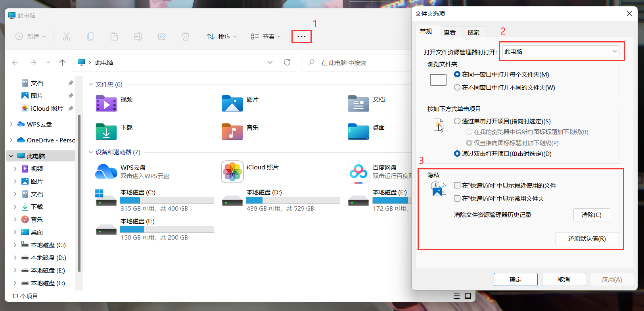This screenshot has width=644, height=311.
Task: Click the 清除(C) button
Action: point(592,215)
